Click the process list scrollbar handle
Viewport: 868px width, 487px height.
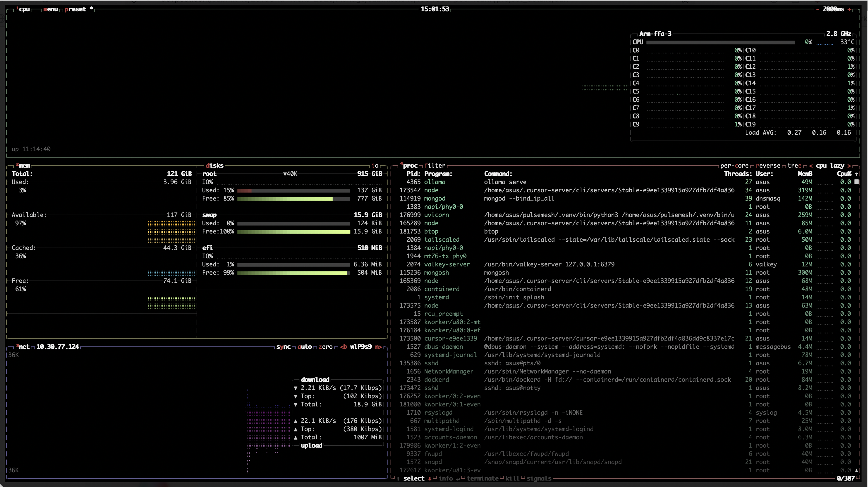click(x=857, y=182)
